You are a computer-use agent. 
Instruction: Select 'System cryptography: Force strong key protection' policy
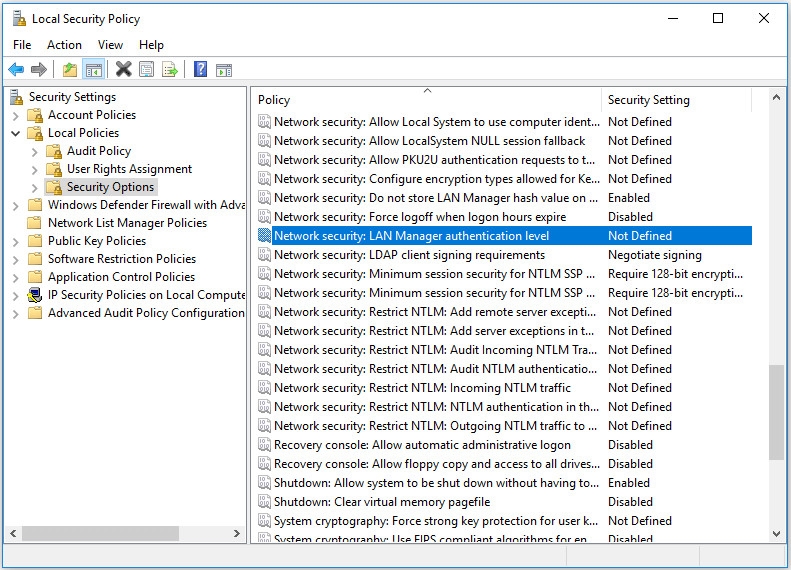point(504,521)
